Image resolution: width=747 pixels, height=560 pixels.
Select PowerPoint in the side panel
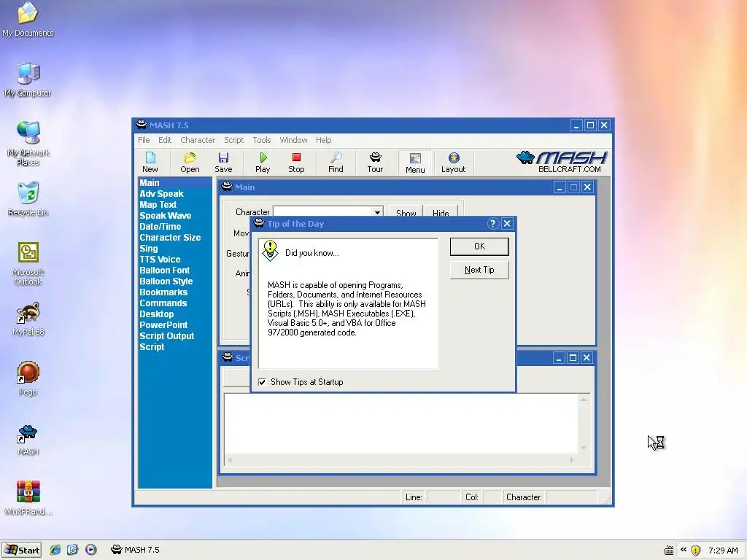coord(163,325)
